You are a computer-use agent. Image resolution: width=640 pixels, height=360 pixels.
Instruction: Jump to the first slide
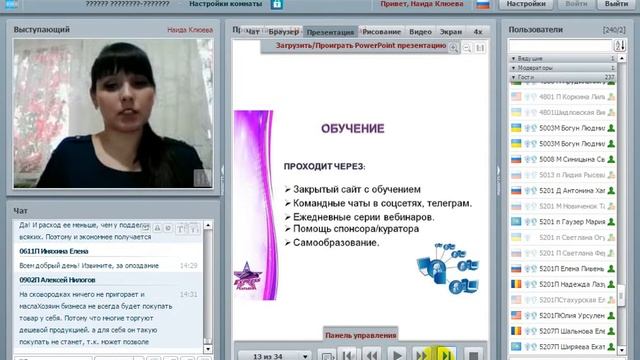click(x=348, y=355)
